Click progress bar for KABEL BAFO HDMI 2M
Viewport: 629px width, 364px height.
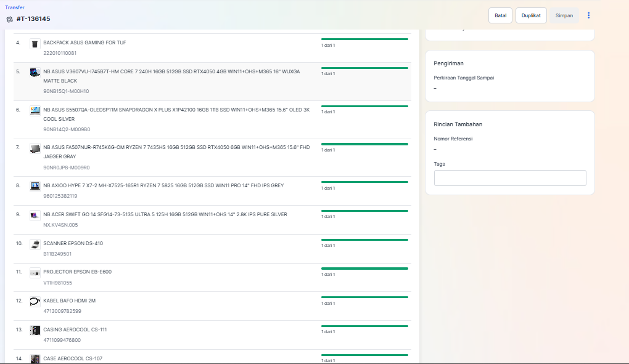click(x=364, y=297)
